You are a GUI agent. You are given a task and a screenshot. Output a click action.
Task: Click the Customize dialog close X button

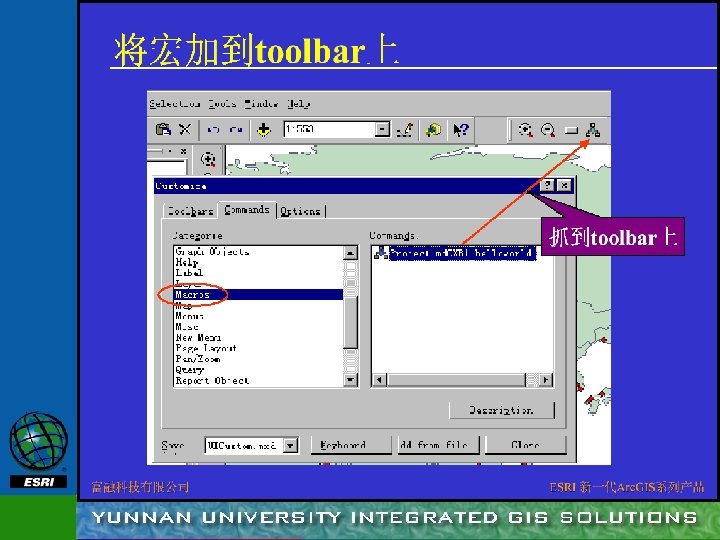pos(564,185)
